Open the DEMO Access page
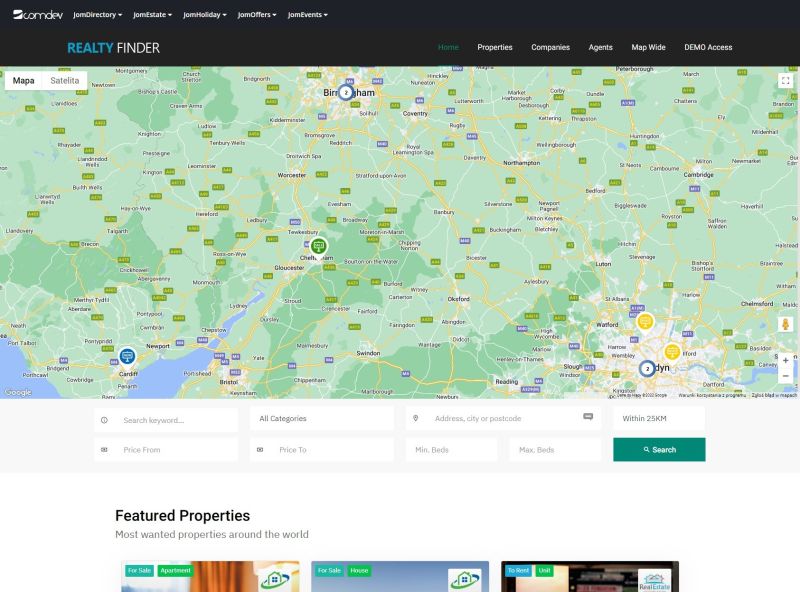The image size is (800, 592). pos(707,47)
